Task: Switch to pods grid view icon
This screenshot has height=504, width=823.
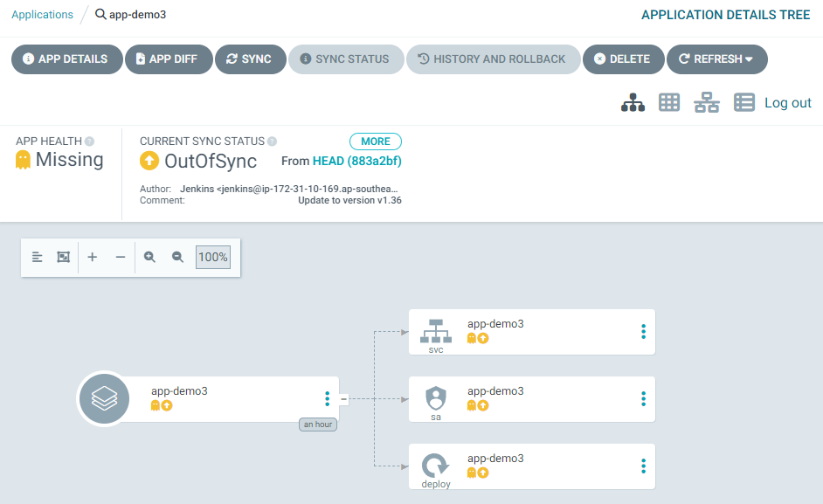Action: tap(669, 102)
